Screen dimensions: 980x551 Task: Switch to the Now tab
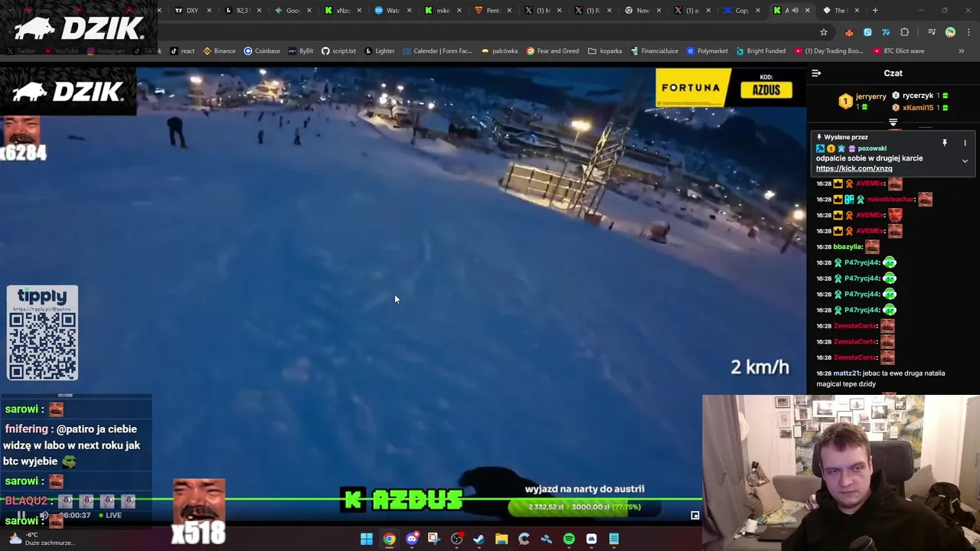click(642, 11)
